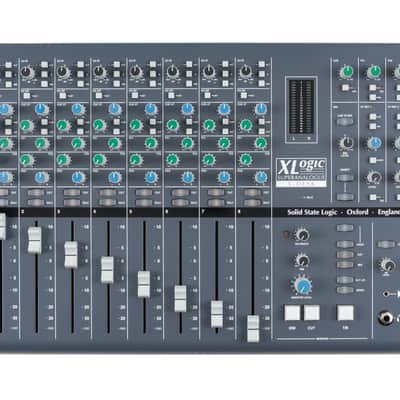This screenshot has height=400, width=400.
Task: Click the large blue monitor level knob
Action: pos(302,286)
